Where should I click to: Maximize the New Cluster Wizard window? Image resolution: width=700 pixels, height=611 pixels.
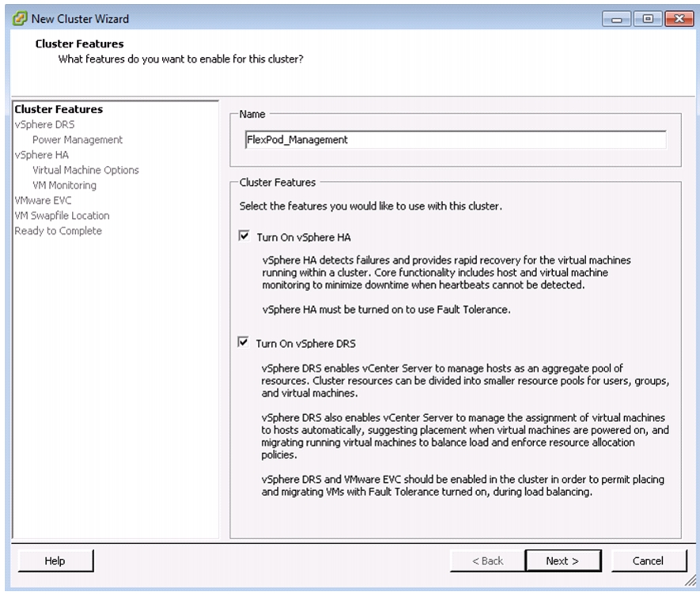648,19
